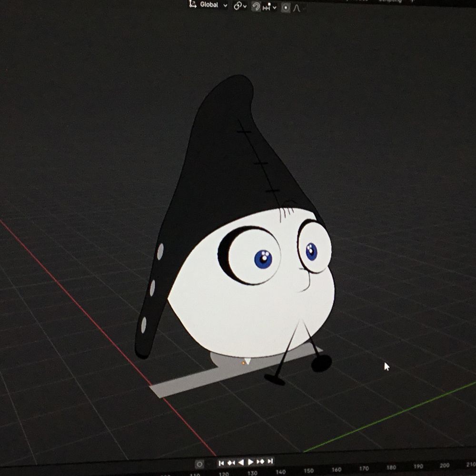
Task: Jump to the timeline end frame
Action: [x=270, y=461]
